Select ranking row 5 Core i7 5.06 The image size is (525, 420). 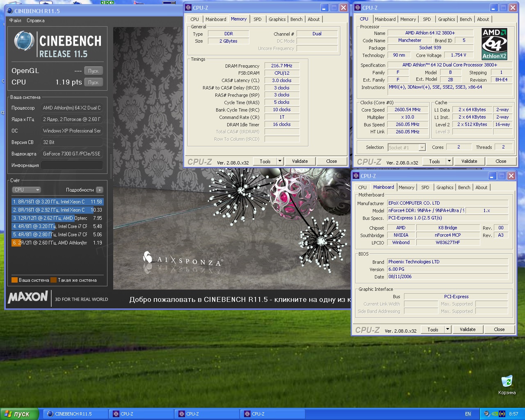tap(57, 235)
